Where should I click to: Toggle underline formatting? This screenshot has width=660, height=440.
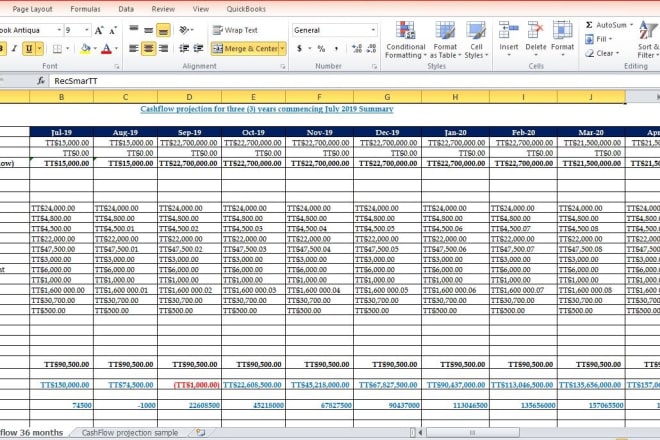coord(29,48)
